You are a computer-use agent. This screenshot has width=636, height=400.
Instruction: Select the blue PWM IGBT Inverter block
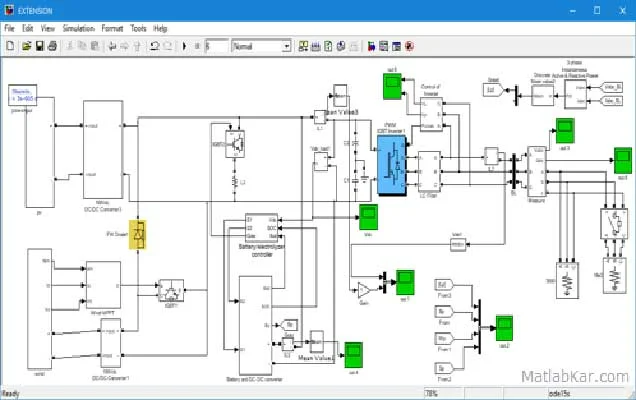coord(392,165)
